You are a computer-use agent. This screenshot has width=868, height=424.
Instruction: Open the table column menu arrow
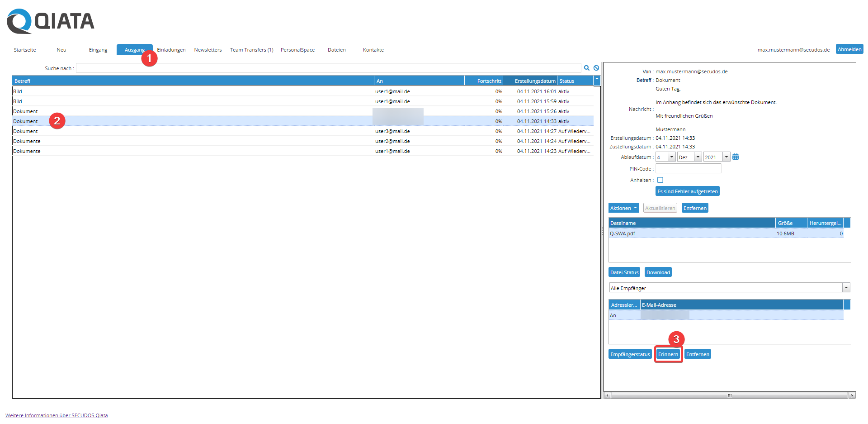point(597,80)
